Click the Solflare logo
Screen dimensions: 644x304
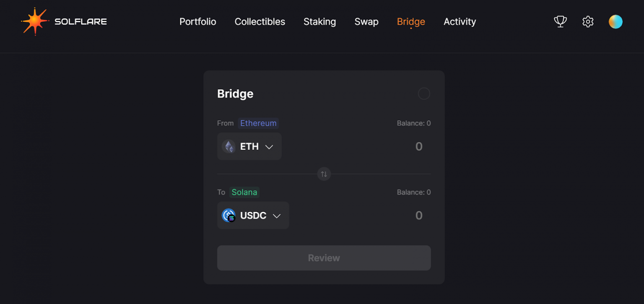[x=63, y=21]
